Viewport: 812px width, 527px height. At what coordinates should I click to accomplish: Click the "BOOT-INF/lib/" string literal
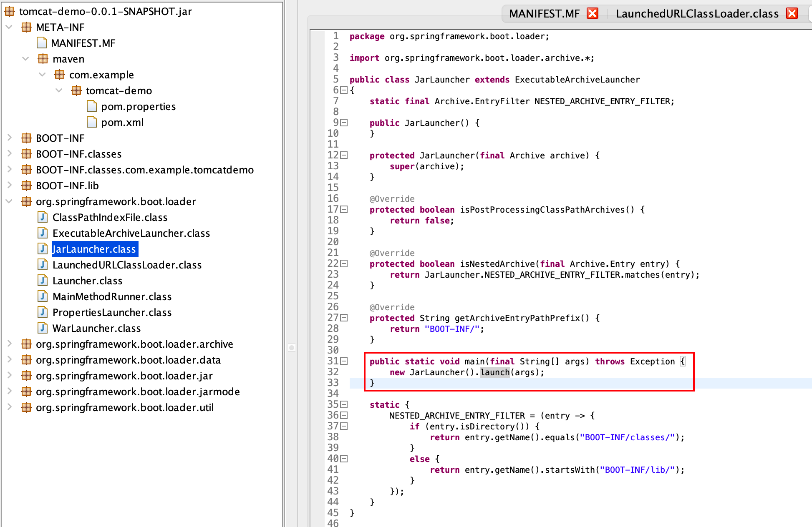tap(638, 470)
